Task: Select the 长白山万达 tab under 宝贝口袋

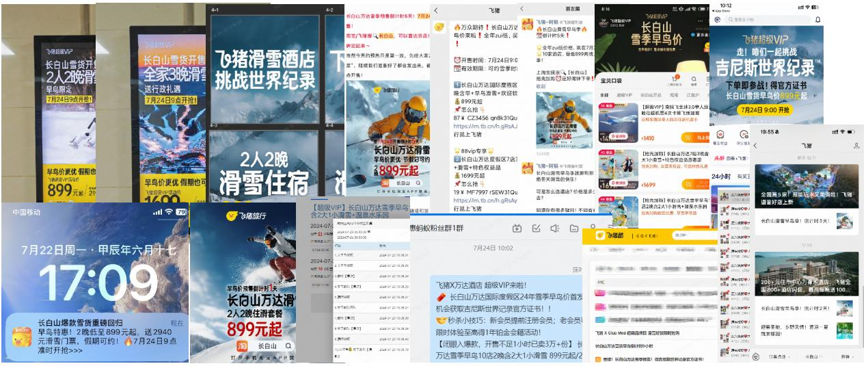Action: click(x=651, y=95)
